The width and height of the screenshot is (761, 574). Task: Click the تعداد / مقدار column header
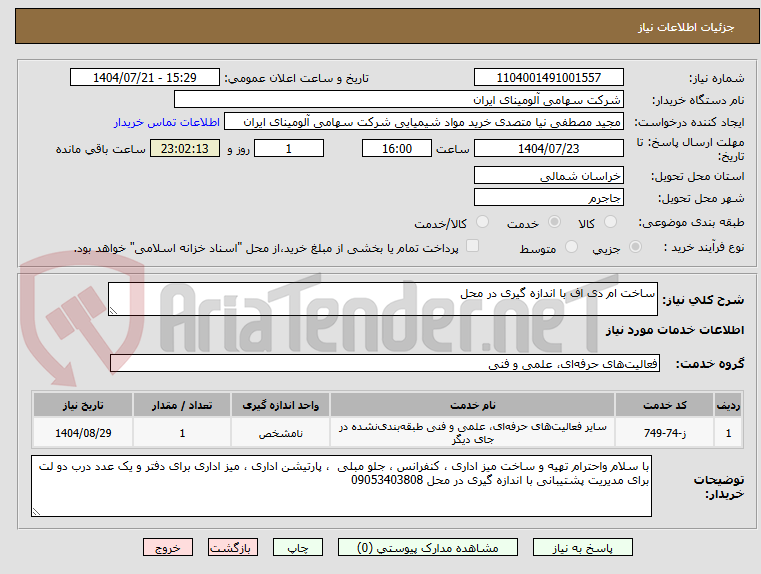coord(182,405)
